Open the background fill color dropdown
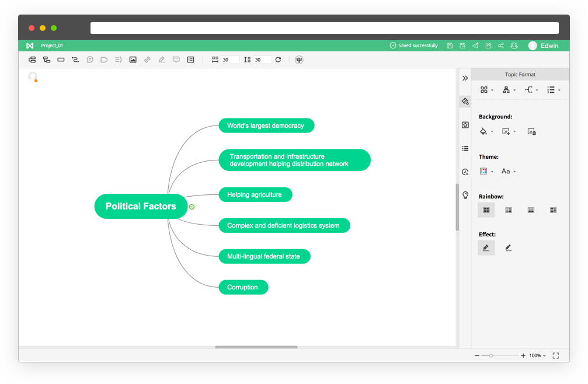 pos(486,132)
